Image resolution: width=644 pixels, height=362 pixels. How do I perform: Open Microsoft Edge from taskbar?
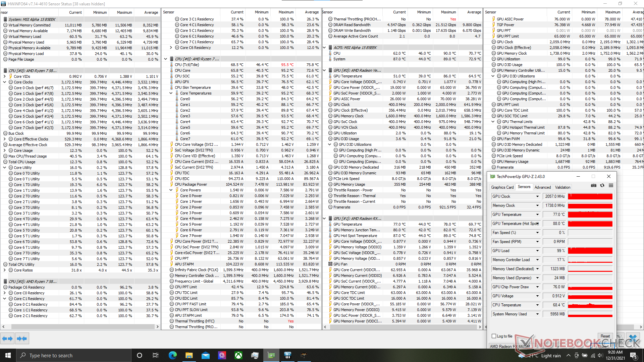172,355
